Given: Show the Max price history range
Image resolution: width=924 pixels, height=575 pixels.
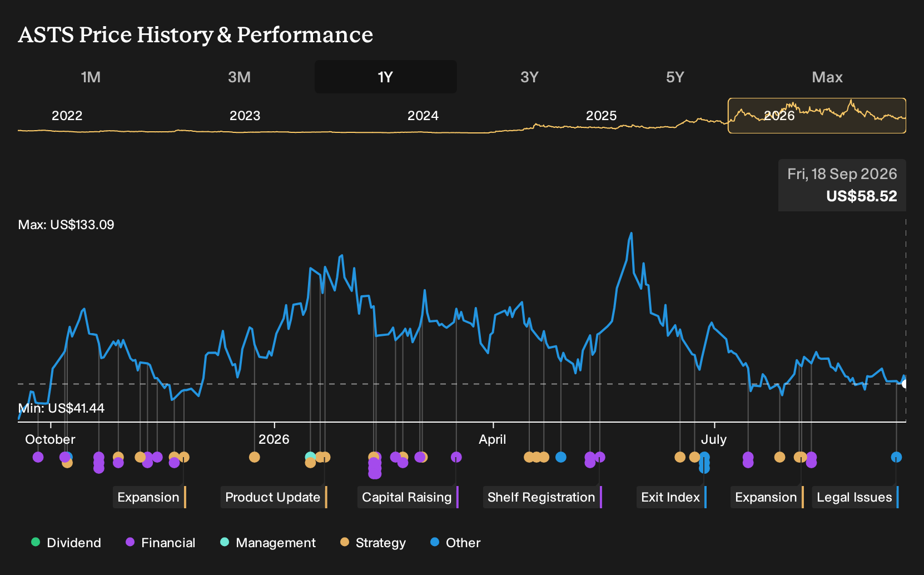Looking at the screenshot, I should (x=827, y=77).
